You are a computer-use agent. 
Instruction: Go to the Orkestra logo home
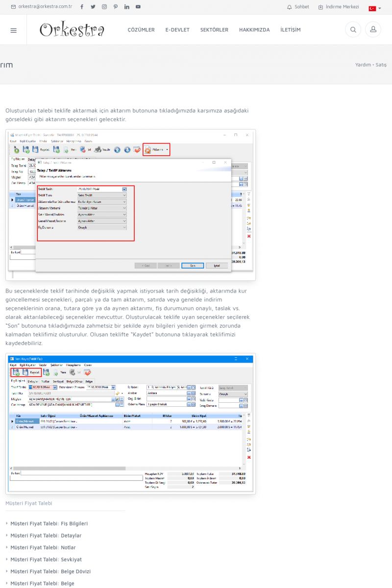(x=72, y=30)
